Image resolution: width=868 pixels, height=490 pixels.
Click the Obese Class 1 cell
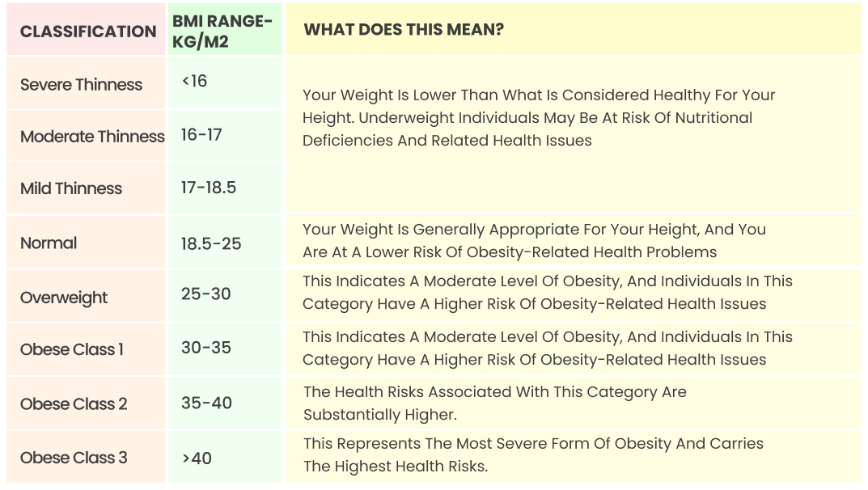pyautogui.click(x=86, y=349)
